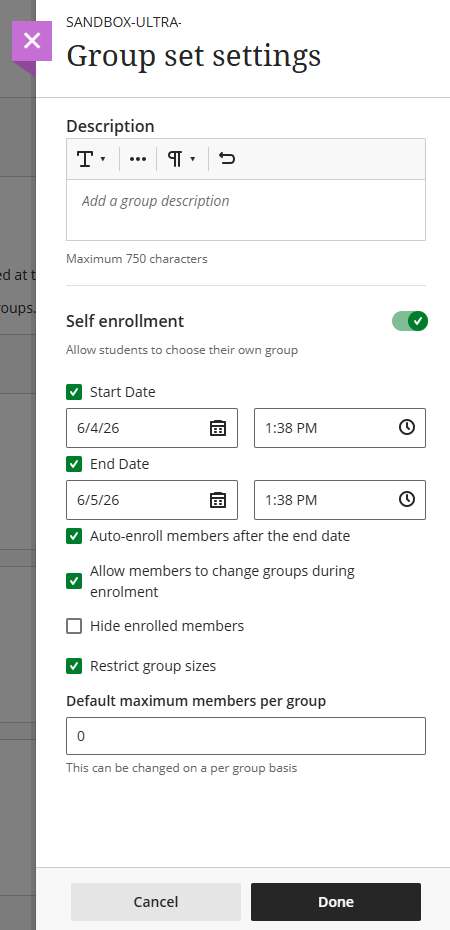The image size is (450, 930).
Task: Close the Group set settings panel
Action: point(32,41)
